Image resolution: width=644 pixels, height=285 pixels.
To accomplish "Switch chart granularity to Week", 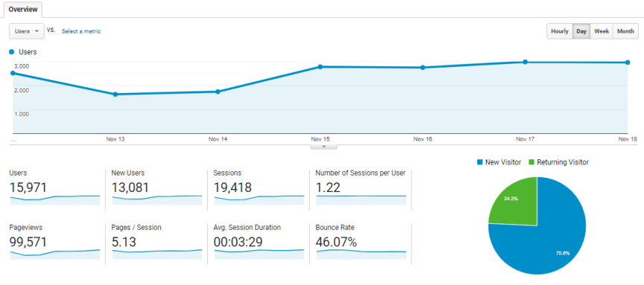I will (x=602, y=31).
